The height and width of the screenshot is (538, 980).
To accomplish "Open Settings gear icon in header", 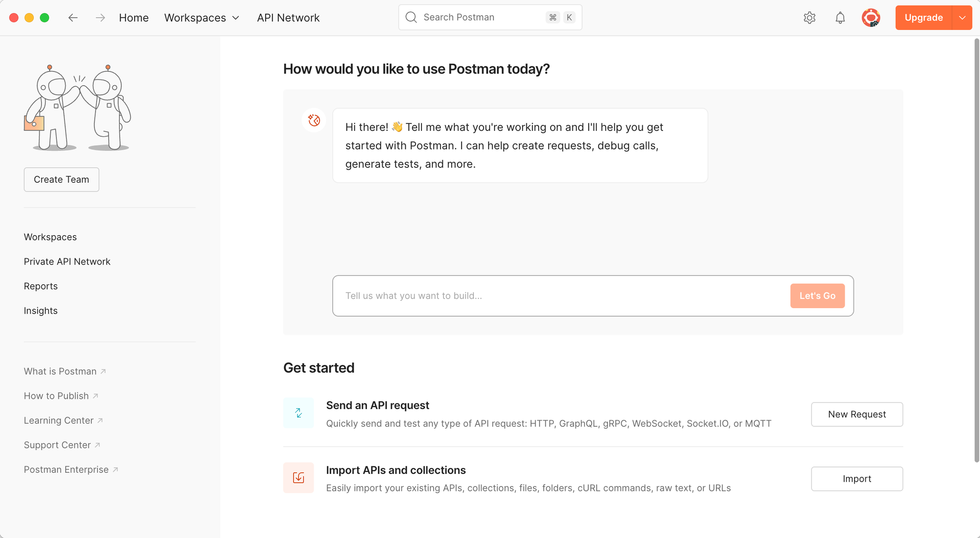I will tap(809, 18).
